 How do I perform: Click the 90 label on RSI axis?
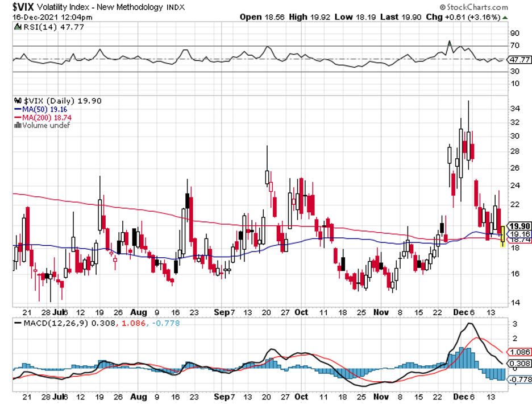point(515,33)
